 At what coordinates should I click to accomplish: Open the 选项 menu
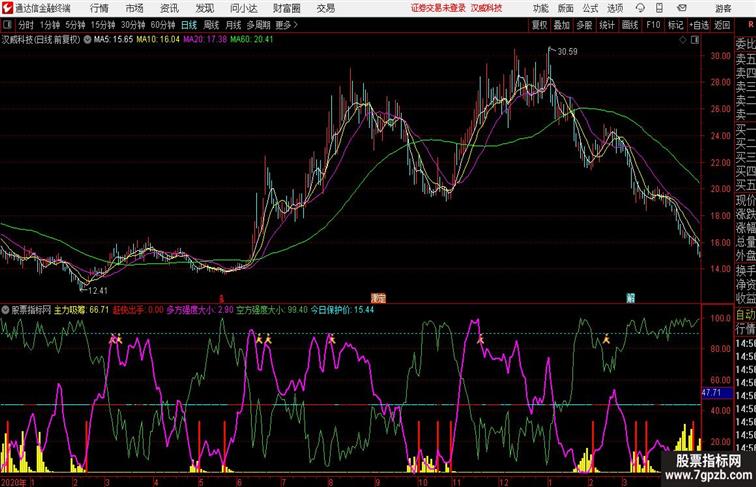615,8
